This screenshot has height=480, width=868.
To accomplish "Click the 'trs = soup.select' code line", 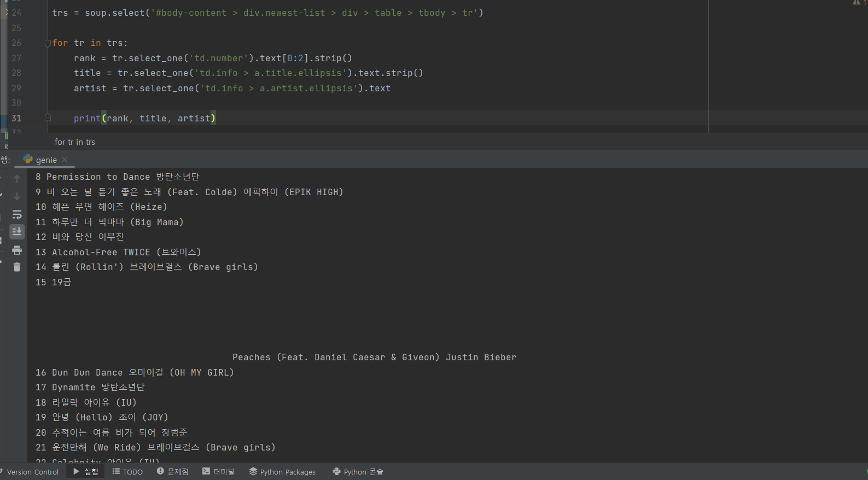I will pos(267,13).
